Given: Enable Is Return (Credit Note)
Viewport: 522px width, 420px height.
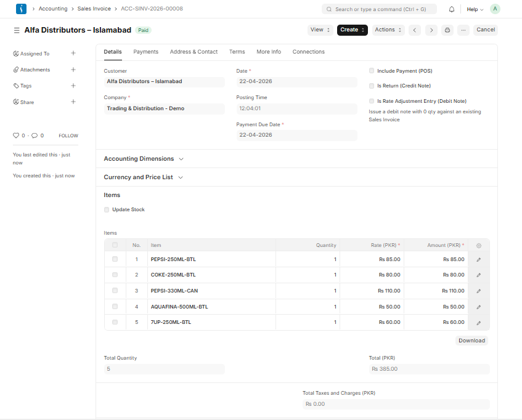Looking at the screenshot, I should pyautogui.click(x=372, y=86).
